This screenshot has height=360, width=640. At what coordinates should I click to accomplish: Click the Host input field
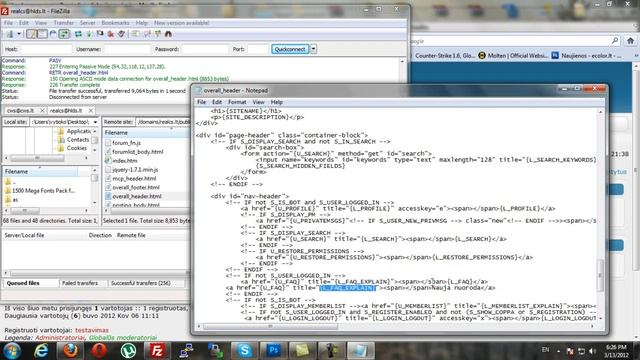pyautogui.click(x=46, y=49)
